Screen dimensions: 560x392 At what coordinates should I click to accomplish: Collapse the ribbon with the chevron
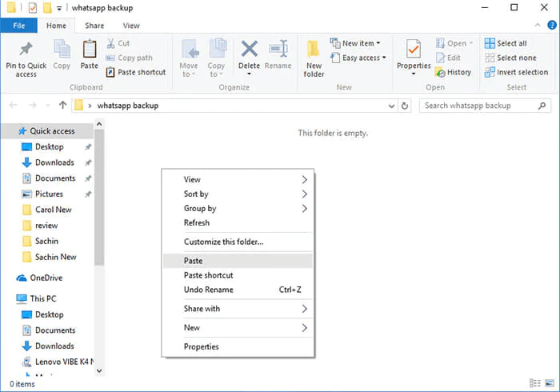click(537, 25)
